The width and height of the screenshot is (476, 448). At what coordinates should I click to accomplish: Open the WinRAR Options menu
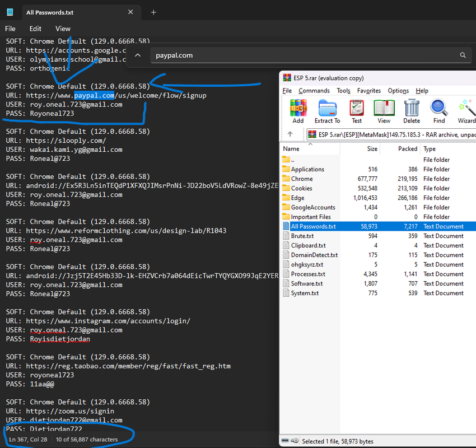398,91
